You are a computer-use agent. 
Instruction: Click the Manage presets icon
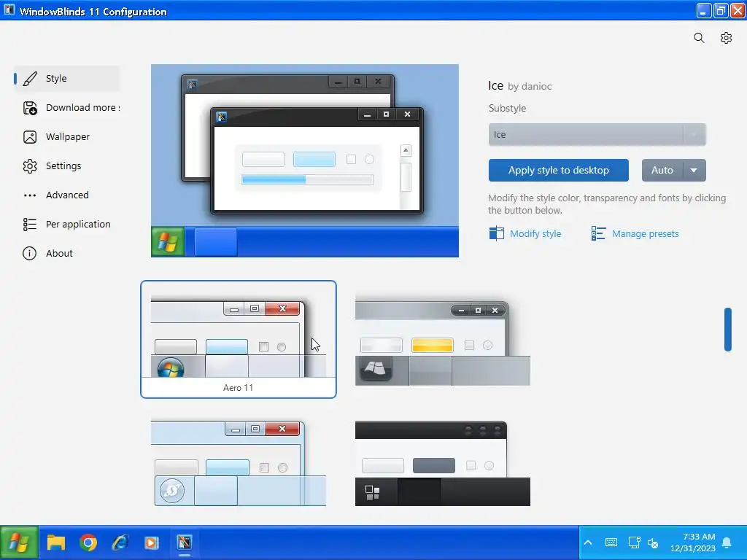(x=598, y=233)
